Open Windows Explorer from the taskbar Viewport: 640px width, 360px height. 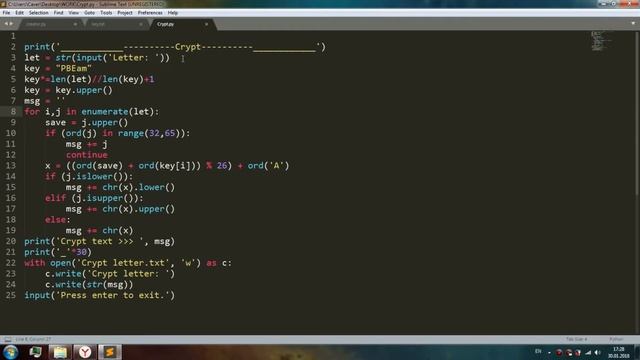point(60,352)
